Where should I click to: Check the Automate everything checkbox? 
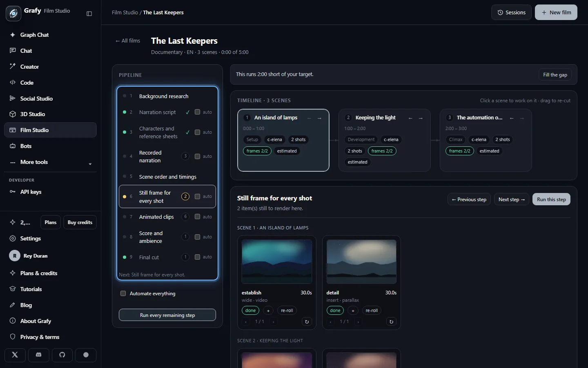click(x=123, y=294)
